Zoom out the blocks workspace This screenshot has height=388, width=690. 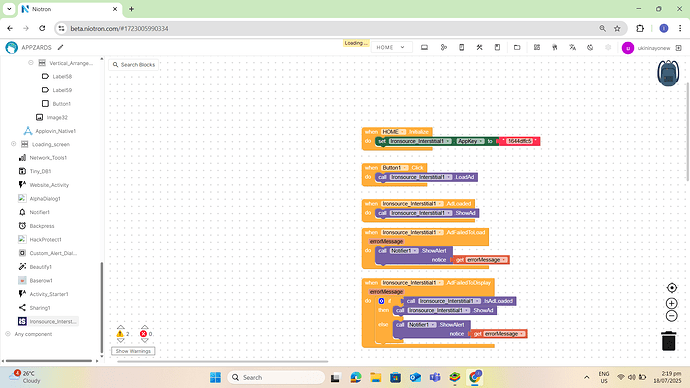pyautogui.click(x=672, y=316)
